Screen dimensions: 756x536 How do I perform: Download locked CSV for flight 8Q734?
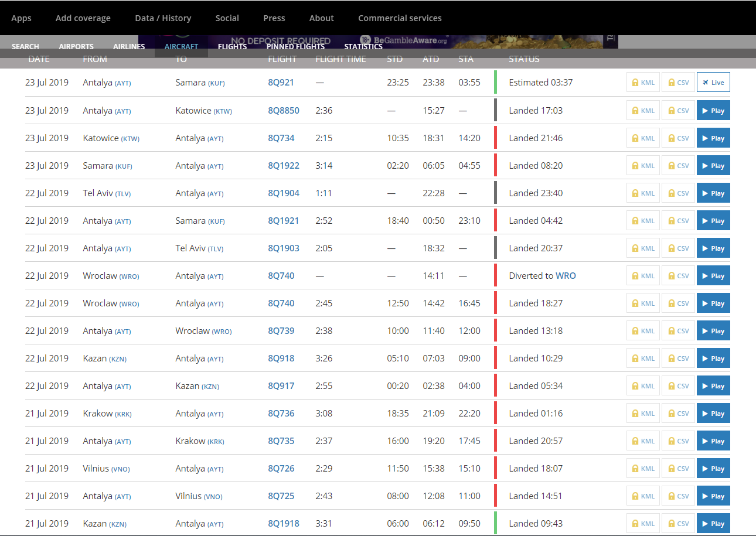tap(678, 138)
